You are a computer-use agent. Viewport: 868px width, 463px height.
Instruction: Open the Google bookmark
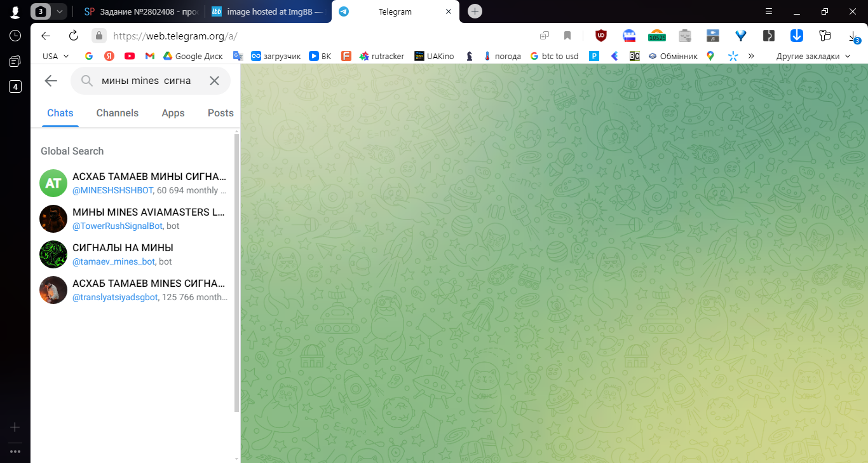89,56
